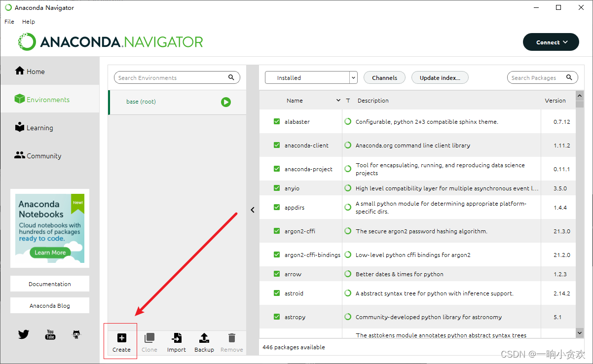Click status circle icon for arrow

pyautogui.click(x=348, y=274)
